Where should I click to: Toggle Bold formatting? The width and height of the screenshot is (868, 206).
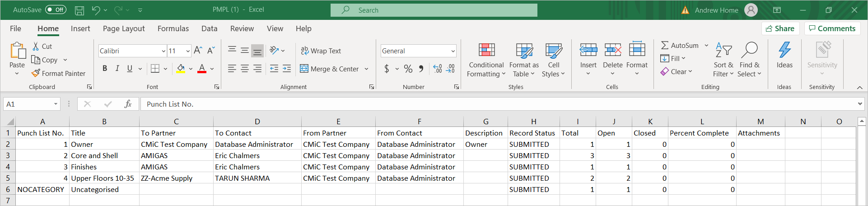point(105,69)
